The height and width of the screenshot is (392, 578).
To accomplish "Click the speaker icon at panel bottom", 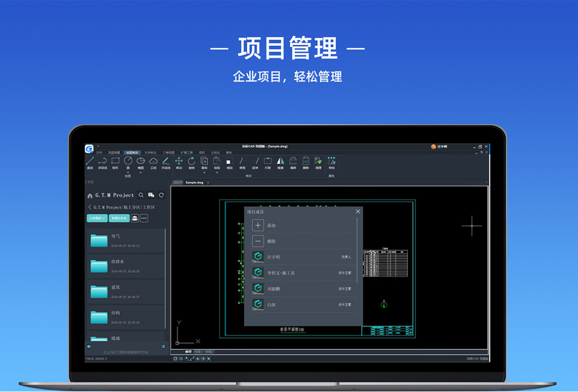I will click(89, 346).
